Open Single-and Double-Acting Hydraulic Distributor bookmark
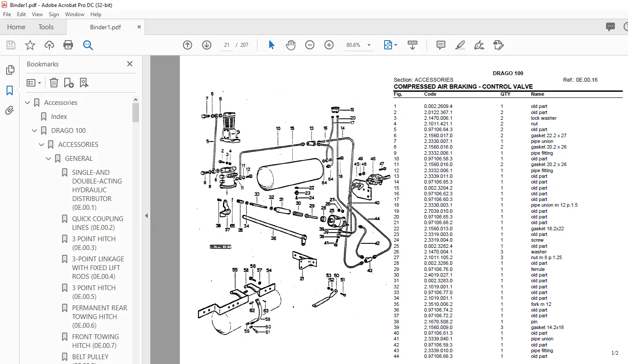This screenshot has width=628, height=364. pos(97,190)
